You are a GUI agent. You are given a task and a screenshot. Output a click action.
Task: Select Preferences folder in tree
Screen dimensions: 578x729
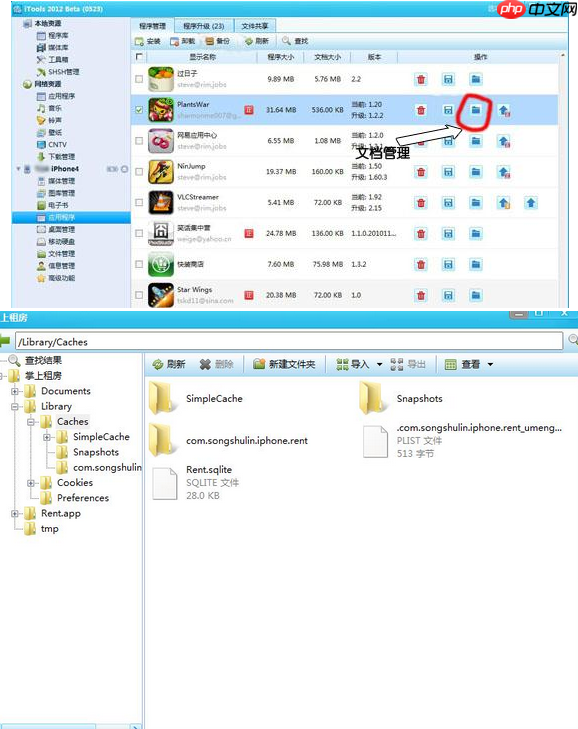coord(83,498)
